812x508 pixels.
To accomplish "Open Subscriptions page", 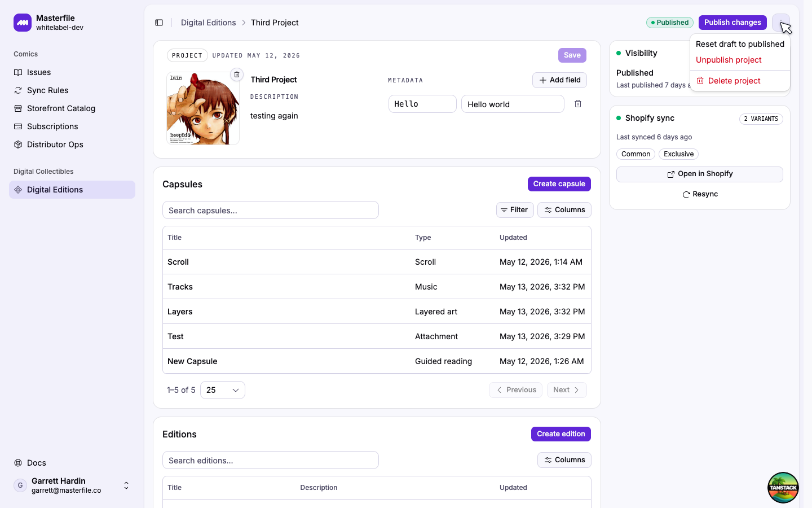I will [x=72, y=126].
